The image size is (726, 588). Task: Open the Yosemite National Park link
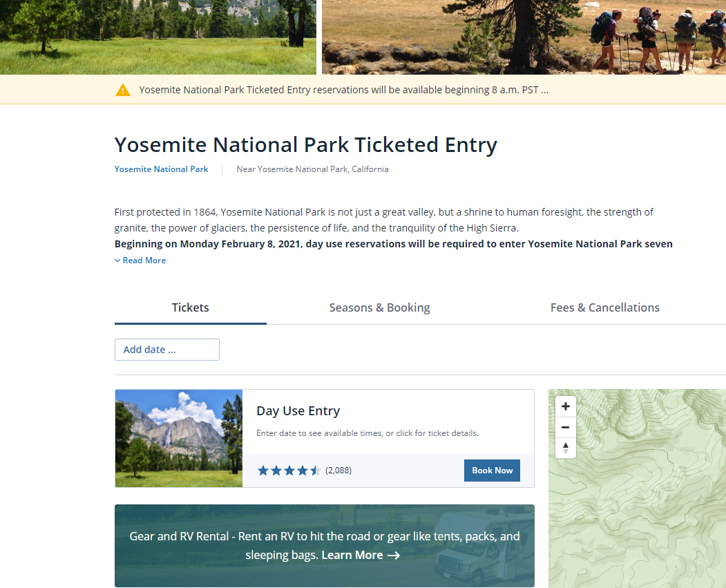click(161, 169)
